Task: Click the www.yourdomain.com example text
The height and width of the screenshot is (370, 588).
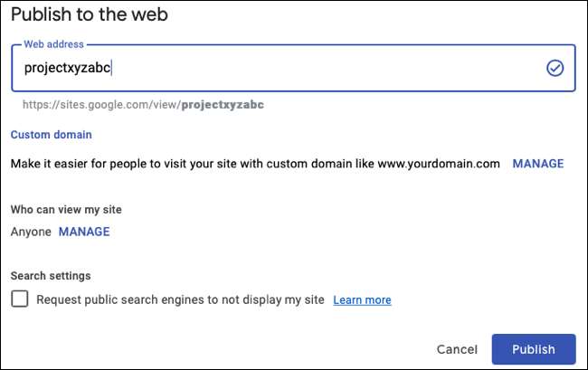Action: (x=438, y=164)
